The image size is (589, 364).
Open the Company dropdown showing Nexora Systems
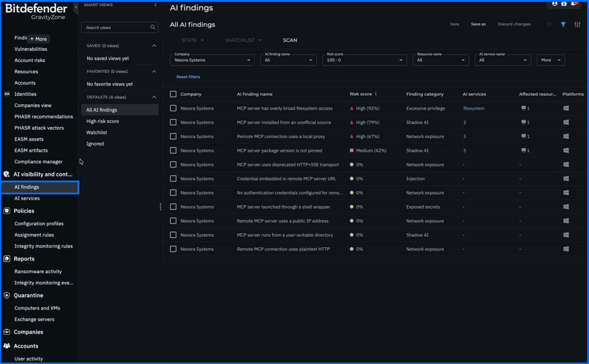[x=212, y=60]
